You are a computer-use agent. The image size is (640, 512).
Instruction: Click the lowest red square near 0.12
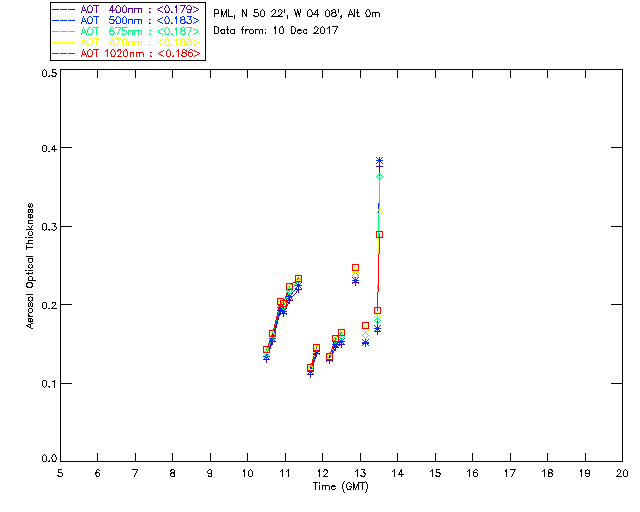311,368
